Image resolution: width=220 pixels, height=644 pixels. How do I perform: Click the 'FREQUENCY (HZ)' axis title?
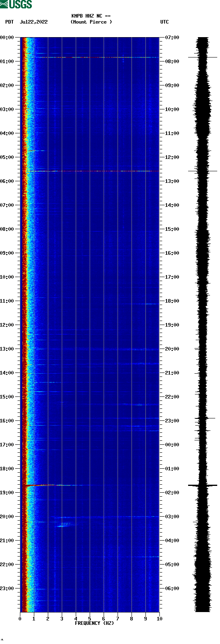click(x=94, y=623)
